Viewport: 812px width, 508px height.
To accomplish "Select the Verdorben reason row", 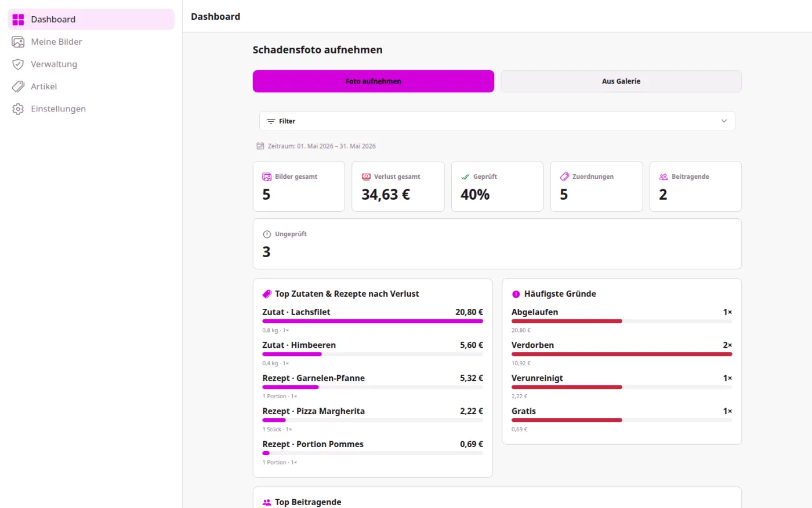I will coord(622,352).
